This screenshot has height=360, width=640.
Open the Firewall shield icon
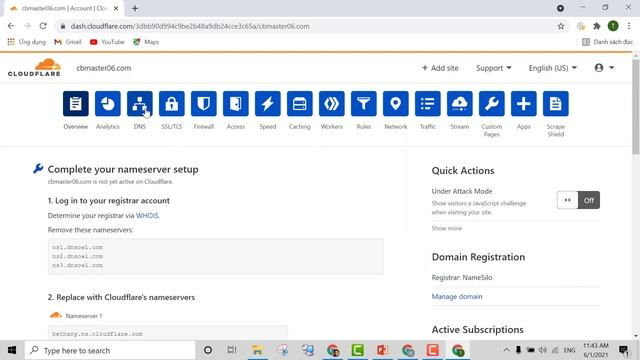[204, 104]
